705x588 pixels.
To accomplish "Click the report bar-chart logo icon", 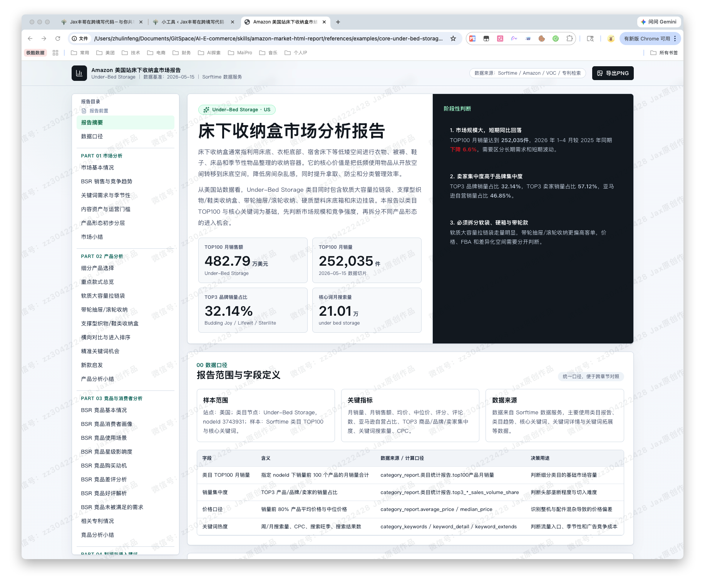I will click(79, 73).
